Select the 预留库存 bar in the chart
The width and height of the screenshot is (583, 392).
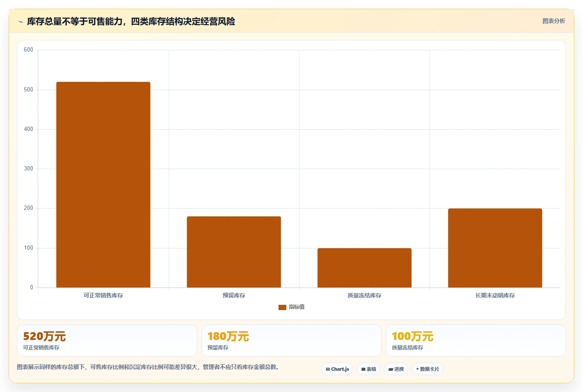coord(234,252)
